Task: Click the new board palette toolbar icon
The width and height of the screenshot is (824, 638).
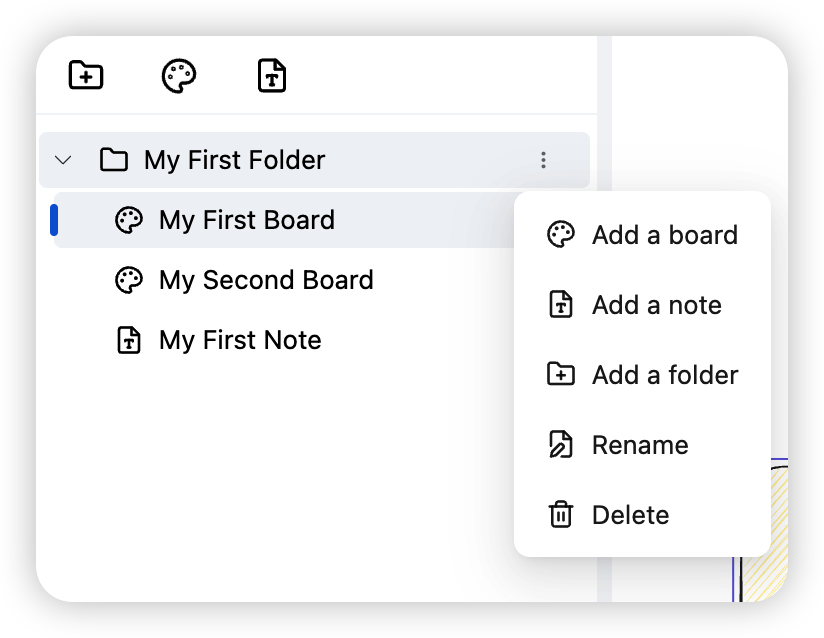Action: click(179, 76)
